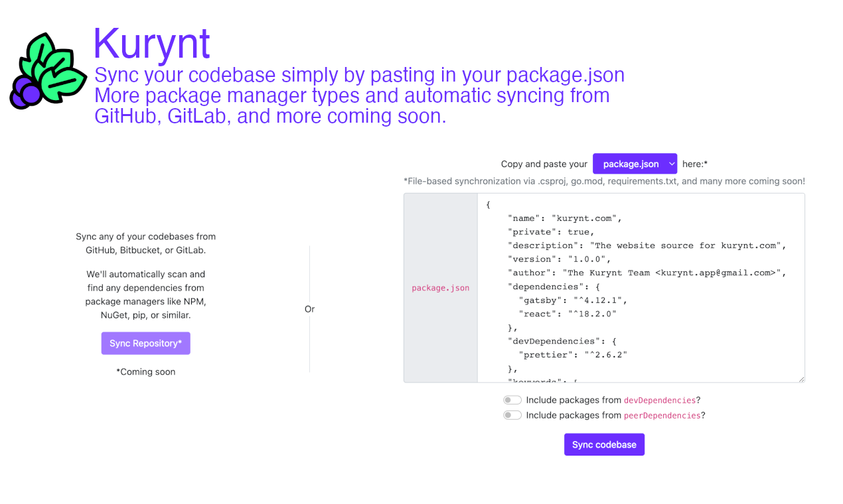Click the "Copy and paste your" text

[x=544, y=164]
